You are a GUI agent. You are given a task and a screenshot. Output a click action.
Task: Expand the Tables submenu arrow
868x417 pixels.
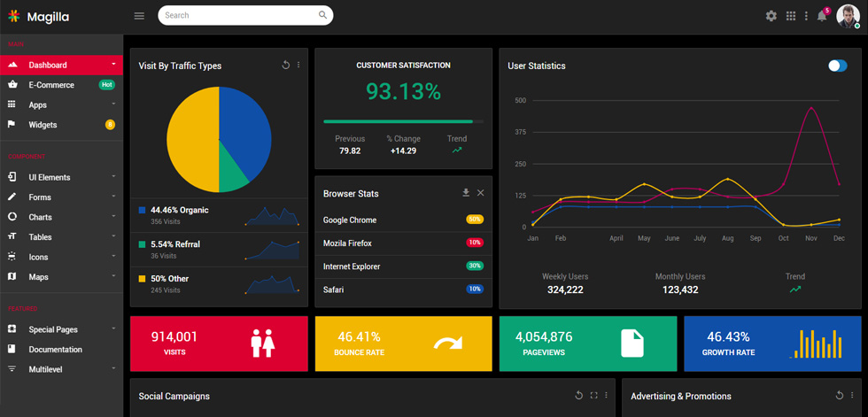[113, 236]
